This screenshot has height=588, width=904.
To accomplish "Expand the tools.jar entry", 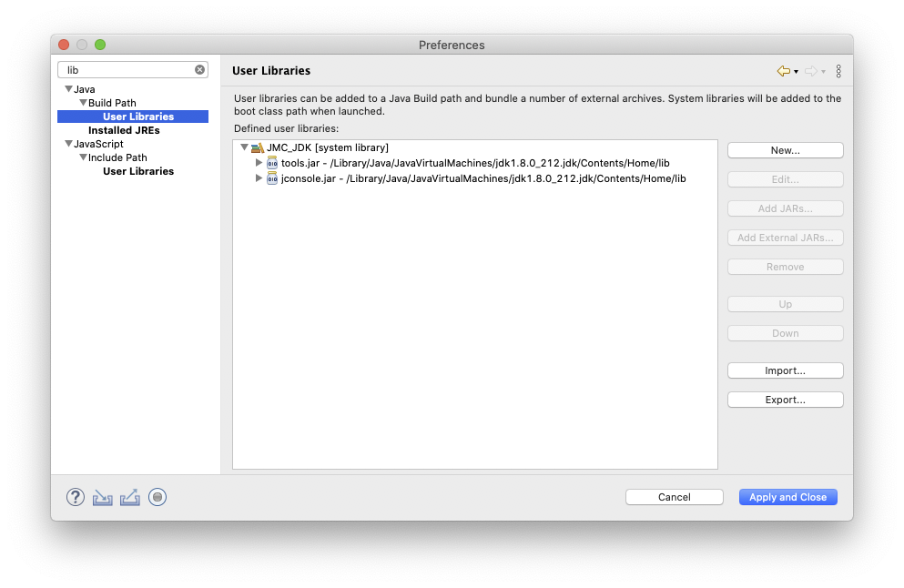I will tap(259, 163).
